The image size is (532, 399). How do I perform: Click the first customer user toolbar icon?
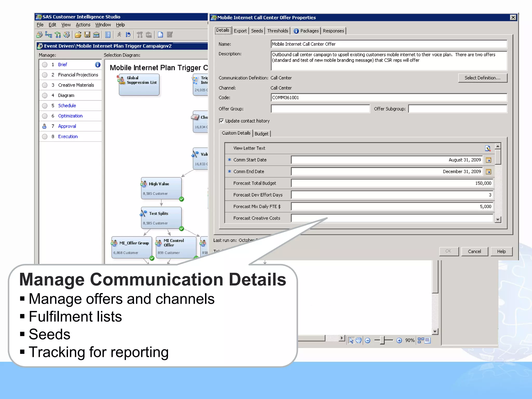coord(39,35)
